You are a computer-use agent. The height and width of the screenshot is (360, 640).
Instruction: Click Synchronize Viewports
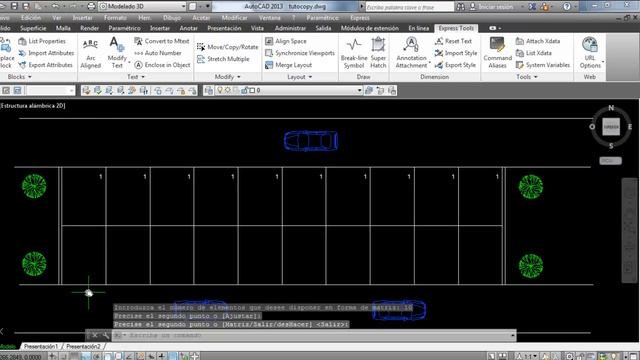(300, 53)
